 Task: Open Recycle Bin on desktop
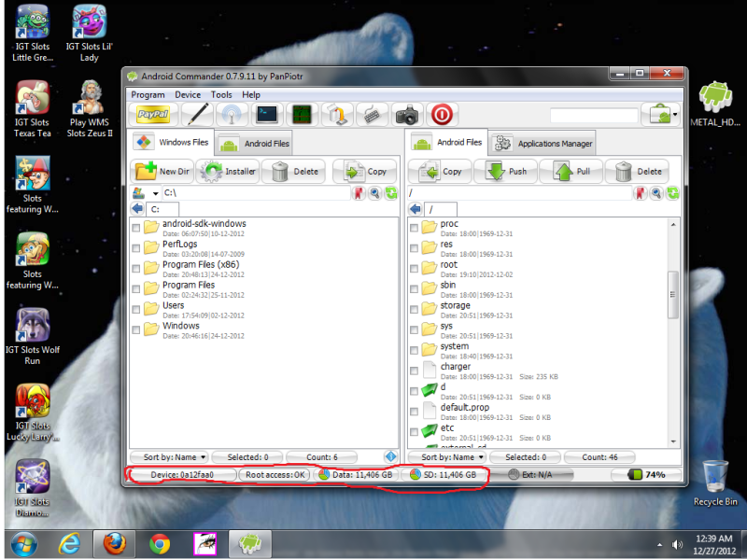pos(715,483)
